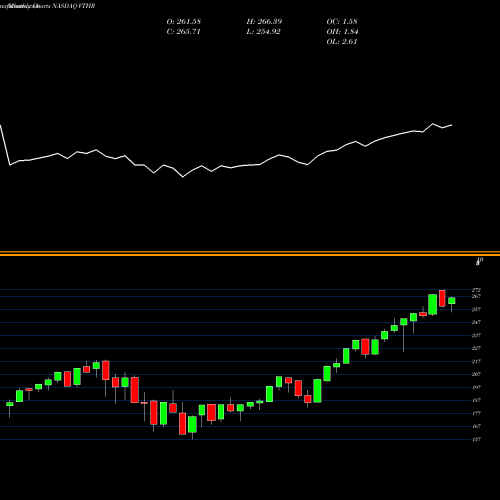The image size is (500, 500).
Task: Click the red candle touching the 272 level
Action: [442, 298]
